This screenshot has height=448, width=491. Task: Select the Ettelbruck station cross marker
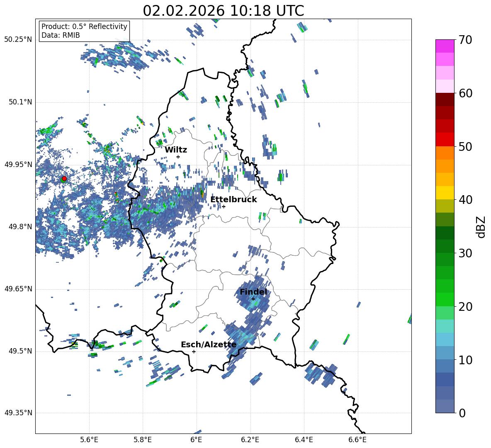[x=224, y=206]
